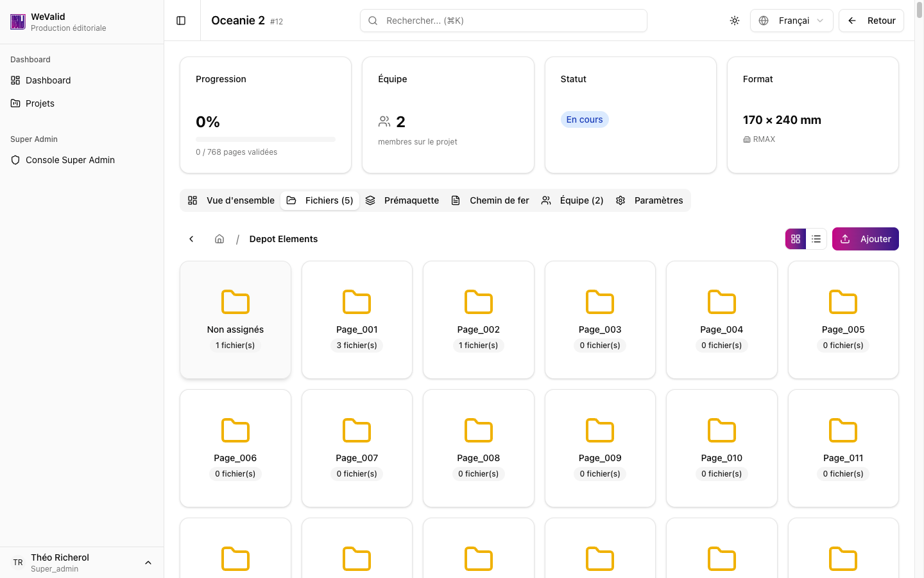Switch to the Prémaquette tab
Viewport: 924px width, 578px height.
click(x=403, y=200)
